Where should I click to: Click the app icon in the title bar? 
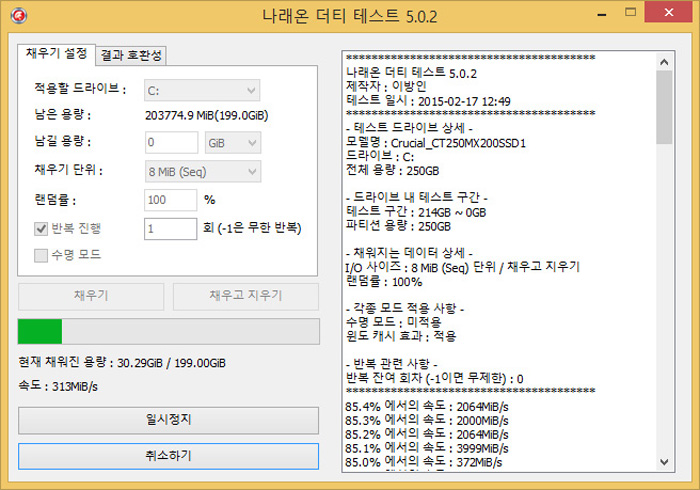(15, 15)
